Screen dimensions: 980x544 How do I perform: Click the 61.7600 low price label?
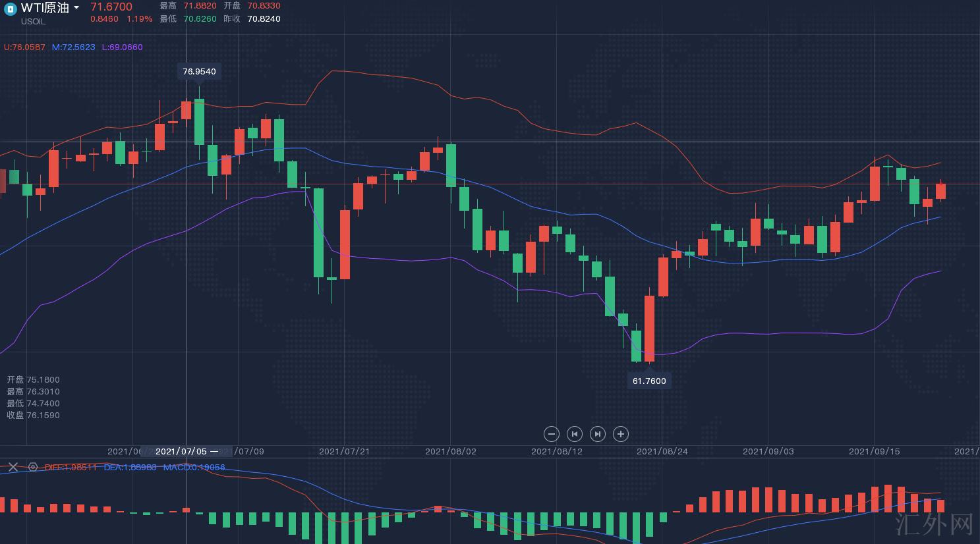649,381
